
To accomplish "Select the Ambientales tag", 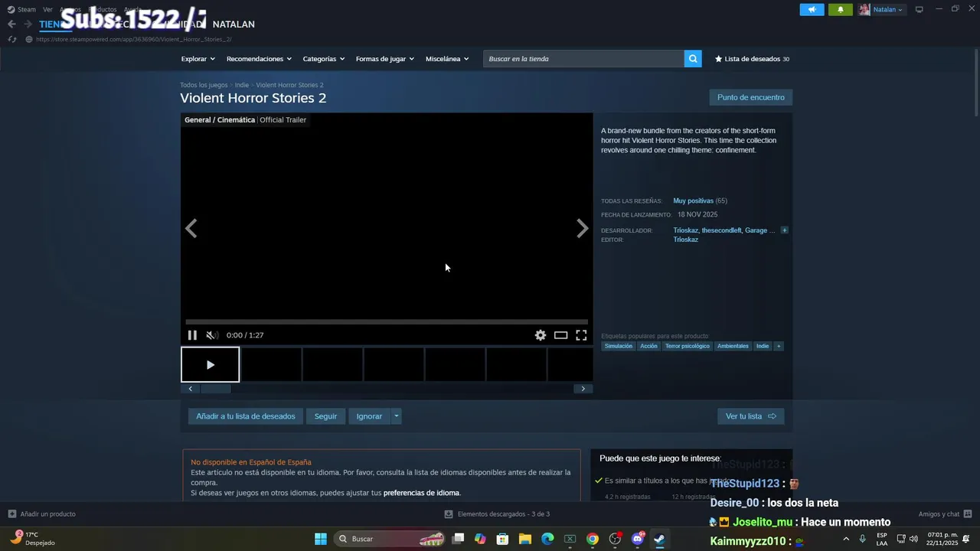I will [733, 346].
